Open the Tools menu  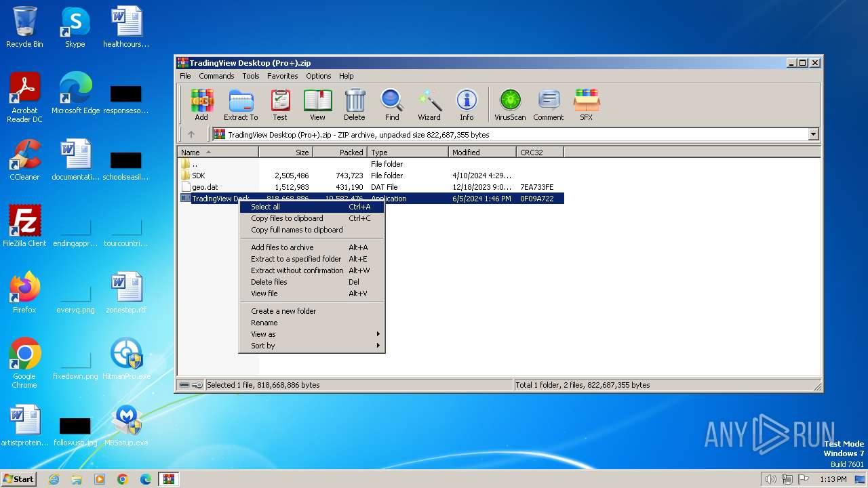click(251, 76)
